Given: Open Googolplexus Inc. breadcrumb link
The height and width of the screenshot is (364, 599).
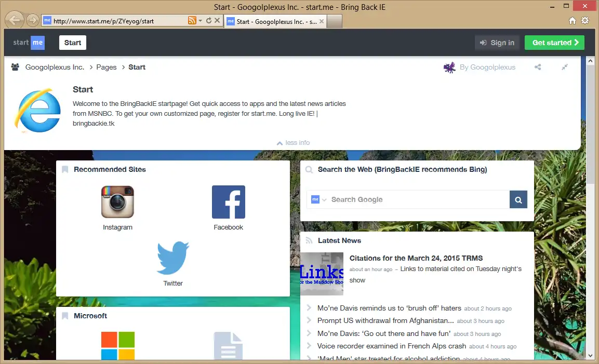Looking at the screenshot, I should (55, 67).
